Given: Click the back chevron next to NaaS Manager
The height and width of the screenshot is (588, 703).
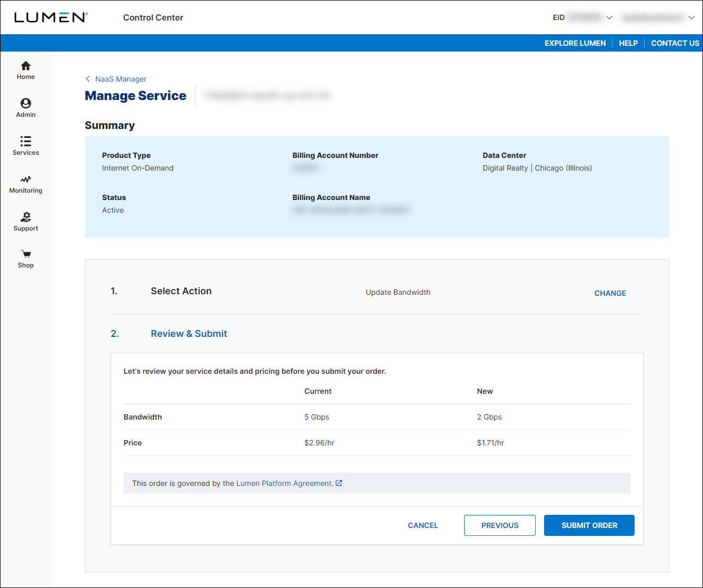Looking at the screenshot, I should click(88, 79).
